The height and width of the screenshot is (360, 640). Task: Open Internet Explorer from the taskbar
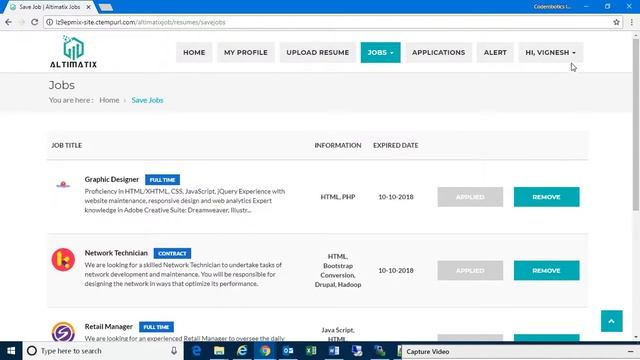pos(242,351)
